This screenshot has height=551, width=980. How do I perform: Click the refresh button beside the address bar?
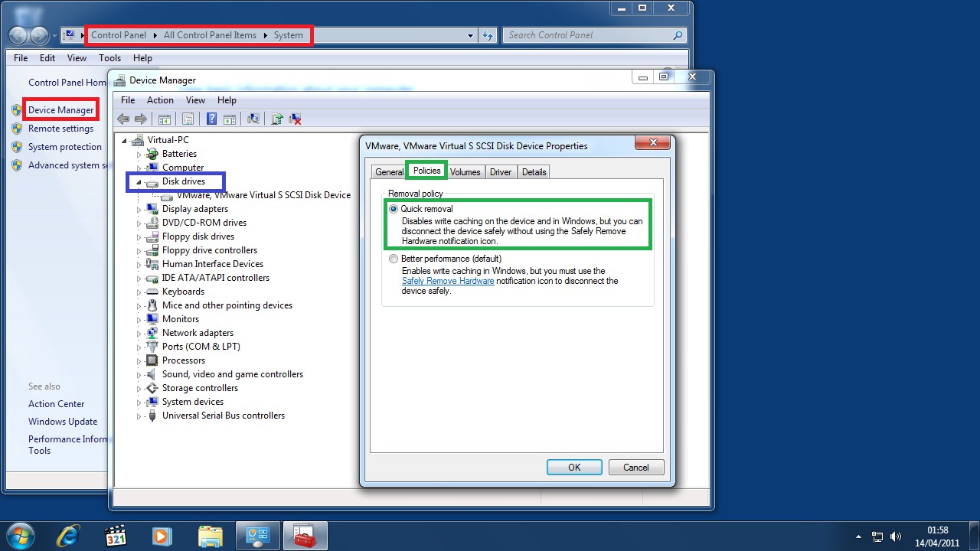pos(488,35)
